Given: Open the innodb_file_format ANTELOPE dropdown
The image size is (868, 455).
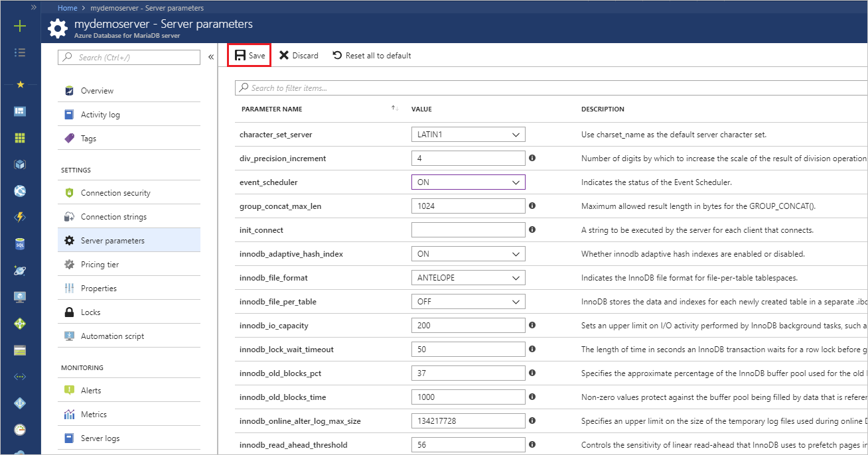Looking at the screenshot, I should point(469,278).
